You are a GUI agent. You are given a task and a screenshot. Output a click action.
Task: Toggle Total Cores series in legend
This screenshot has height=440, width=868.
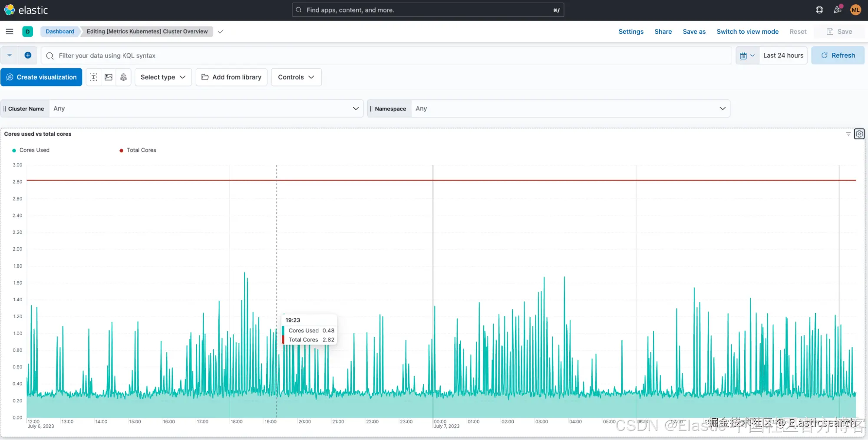(138, 150)
